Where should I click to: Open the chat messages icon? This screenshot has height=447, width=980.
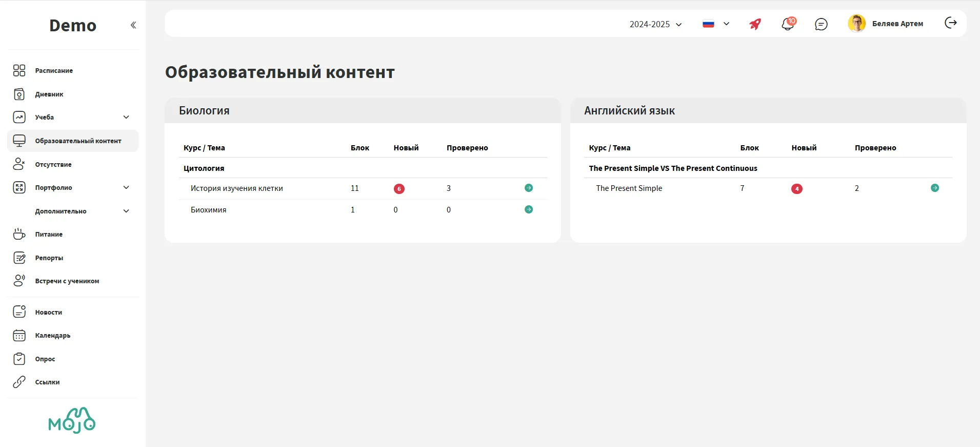[x=821, y=24]
